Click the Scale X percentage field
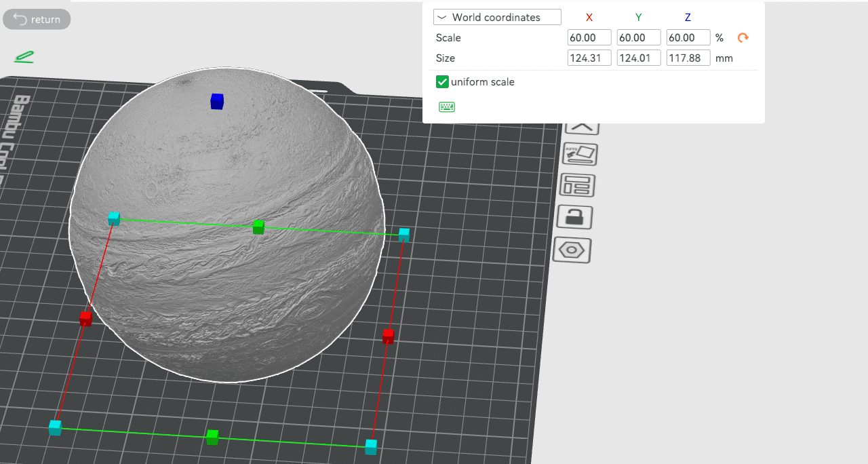The width and height of the screenshot is (868, 464). coord(589,37)
